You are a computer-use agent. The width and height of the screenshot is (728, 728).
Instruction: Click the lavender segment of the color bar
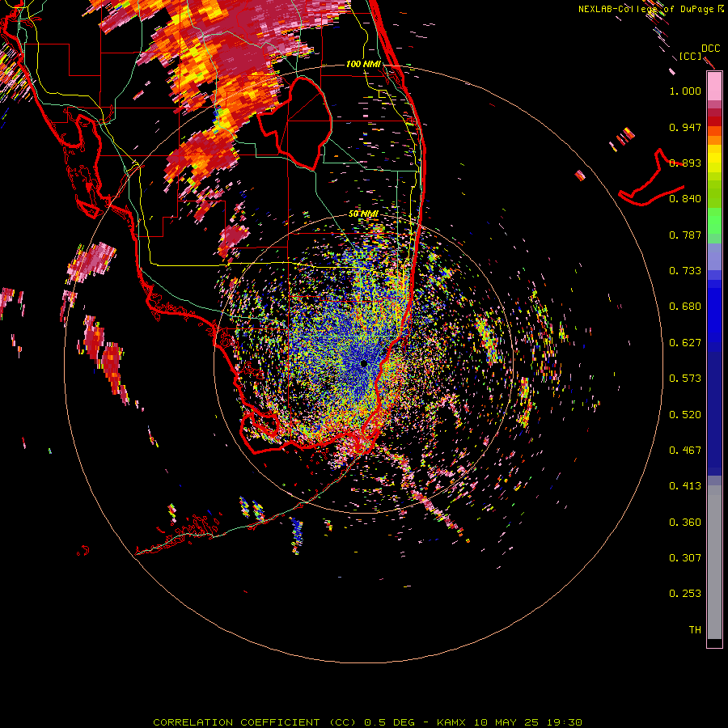pos(714,256)
